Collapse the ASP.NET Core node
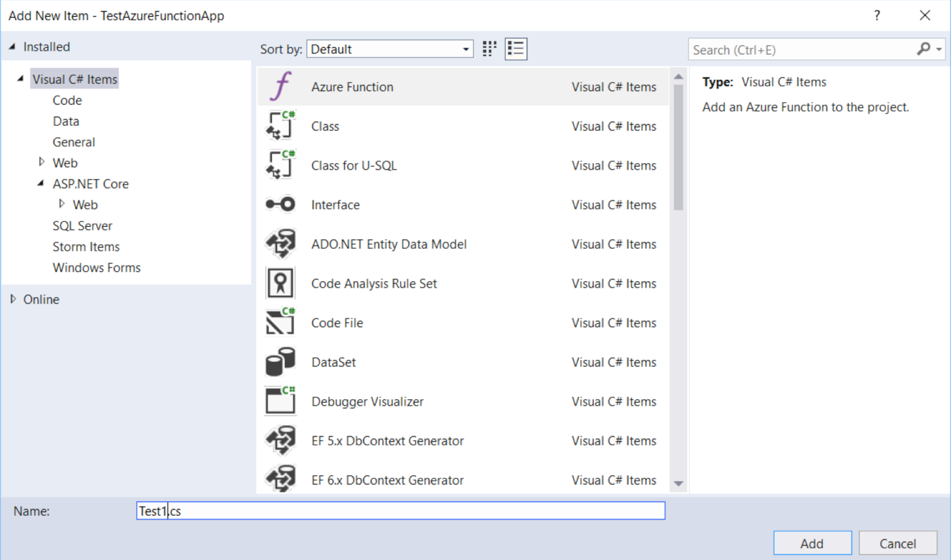 click(41, 183)
